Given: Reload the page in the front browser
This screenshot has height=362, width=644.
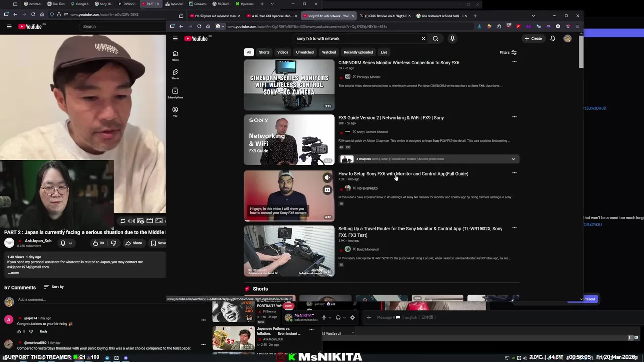Looking at the screenshot, I should tap(199, 26).
